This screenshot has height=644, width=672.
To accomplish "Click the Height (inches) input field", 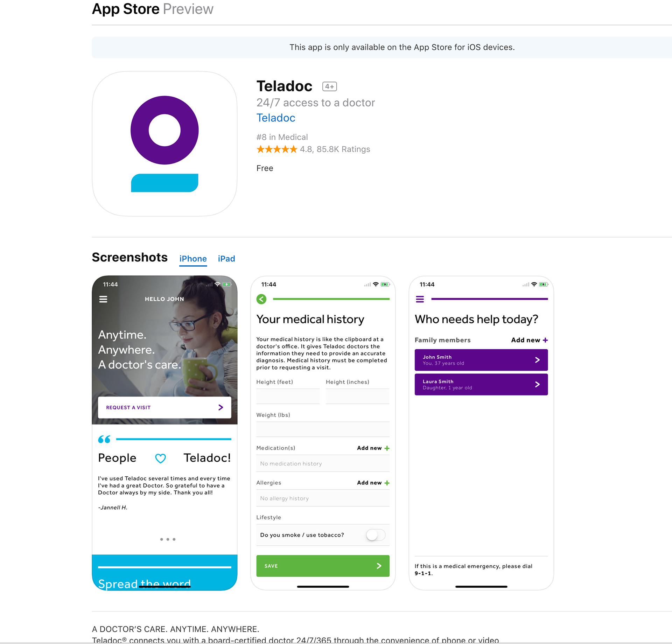I will coord(358,397).
